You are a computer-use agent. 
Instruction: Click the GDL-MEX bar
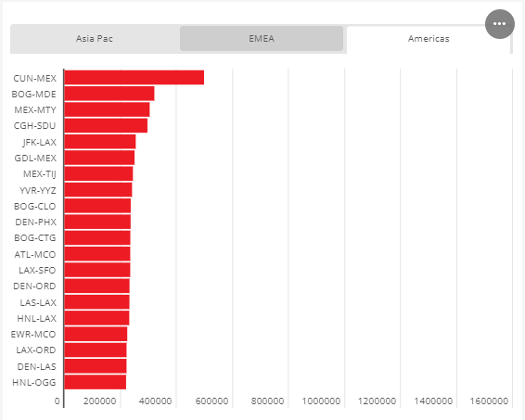point(99,158)
